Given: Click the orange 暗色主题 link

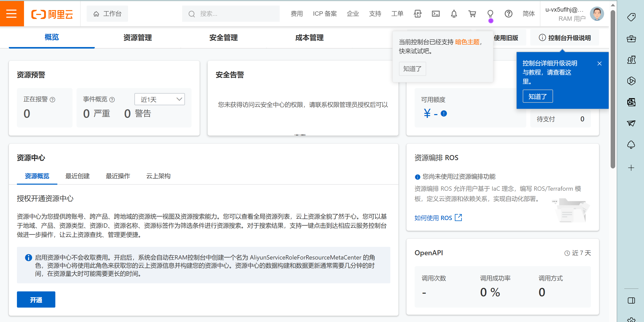Looking at the screenshot, I should [x=467, y=42].
